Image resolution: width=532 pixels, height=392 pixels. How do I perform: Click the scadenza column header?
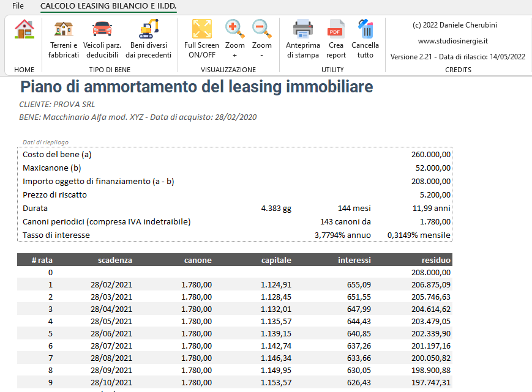pos(115,260)
